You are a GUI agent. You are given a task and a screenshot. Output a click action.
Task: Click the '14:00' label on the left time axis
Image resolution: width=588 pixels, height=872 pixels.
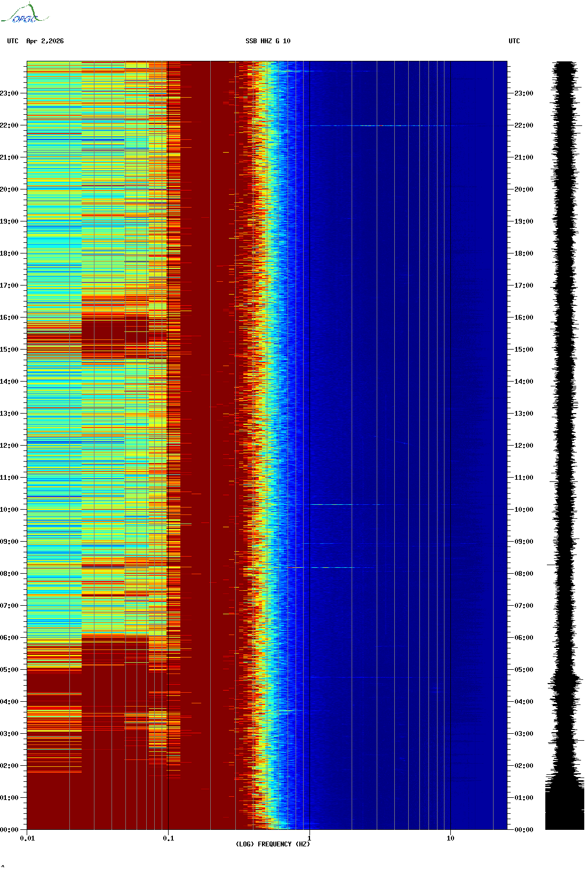click(10, 382)
